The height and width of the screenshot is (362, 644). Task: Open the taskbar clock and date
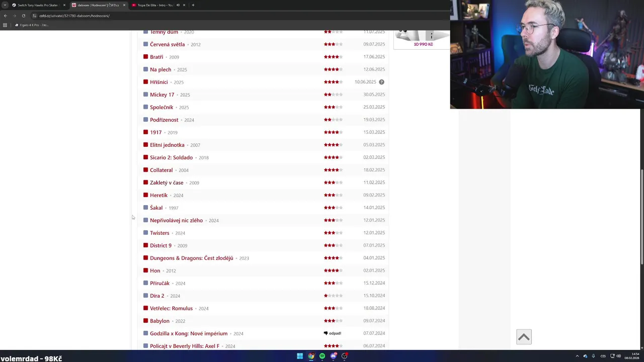click(632, 356)
